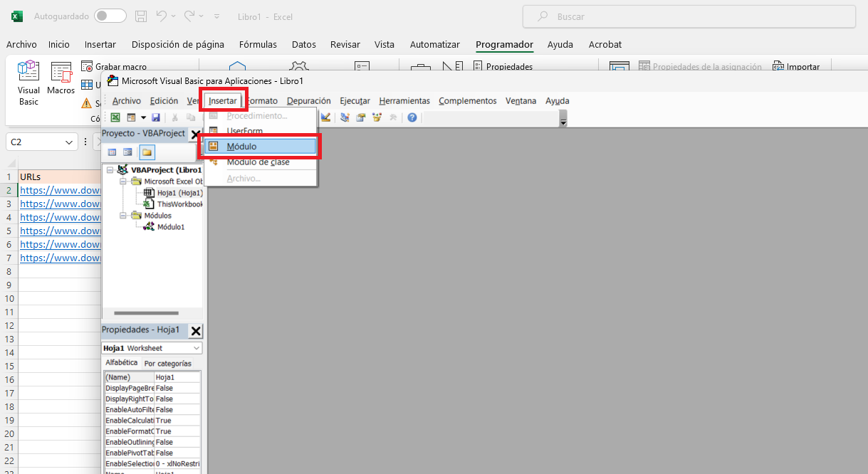This screenshot has height=474, width=868.
Task: Switch to the Fórmulas ribbon tab
Action: tap(258, 44)
